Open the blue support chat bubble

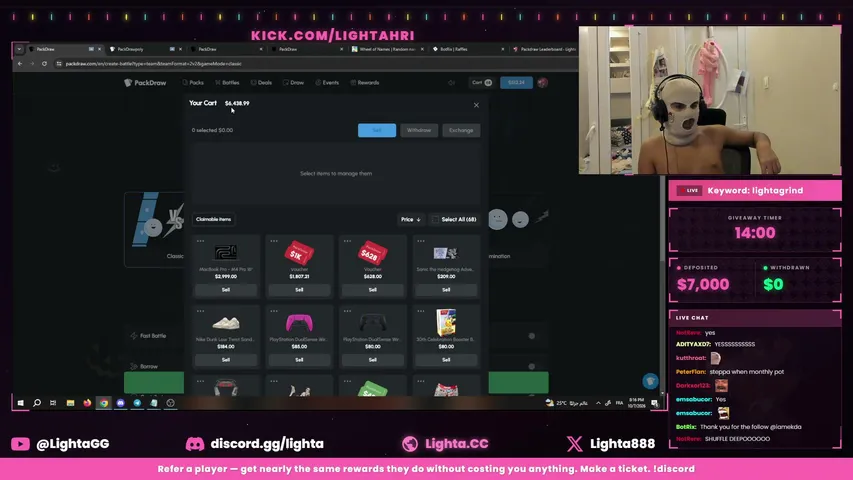650,381
